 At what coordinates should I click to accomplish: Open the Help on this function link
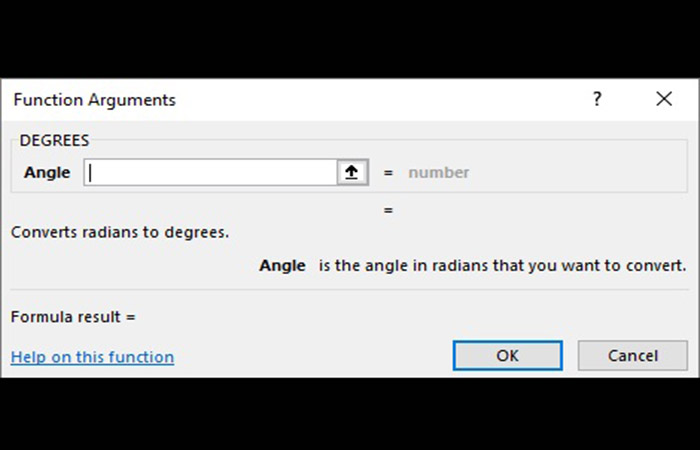92,357
